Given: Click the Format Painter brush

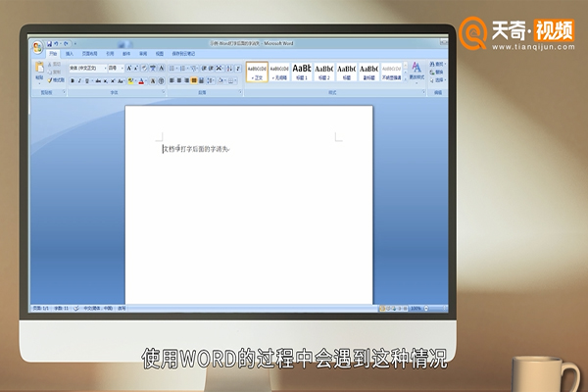Looking at the screenshot, I should coord(56,80).
